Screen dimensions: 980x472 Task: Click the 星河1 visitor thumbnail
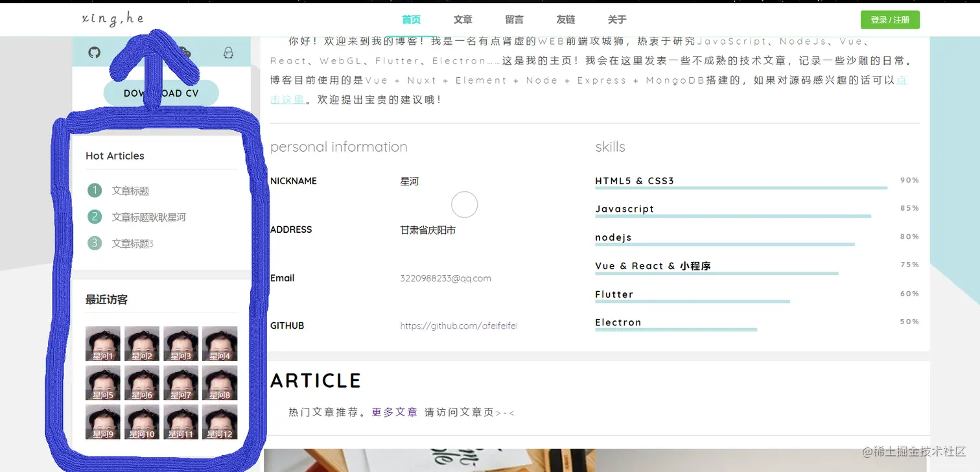click(102, 344)
